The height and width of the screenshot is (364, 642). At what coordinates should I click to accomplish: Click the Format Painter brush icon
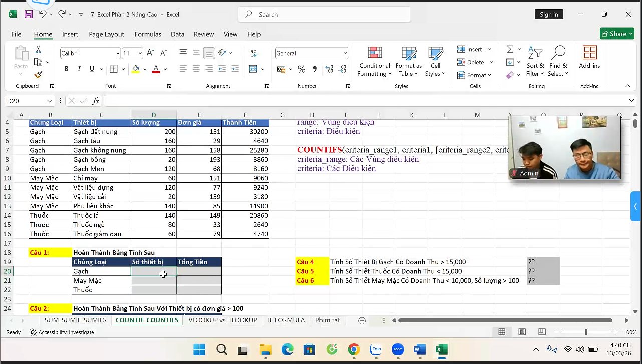click(x=38, y=75)
